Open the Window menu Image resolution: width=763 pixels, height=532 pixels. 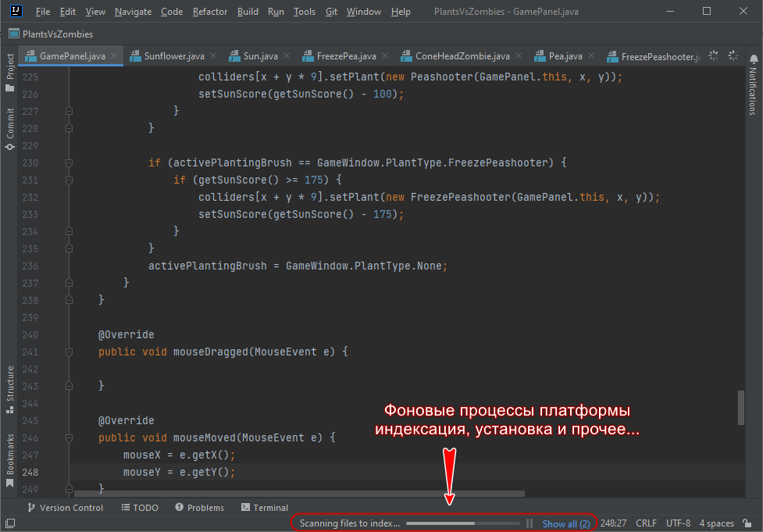tap(363, 12)
